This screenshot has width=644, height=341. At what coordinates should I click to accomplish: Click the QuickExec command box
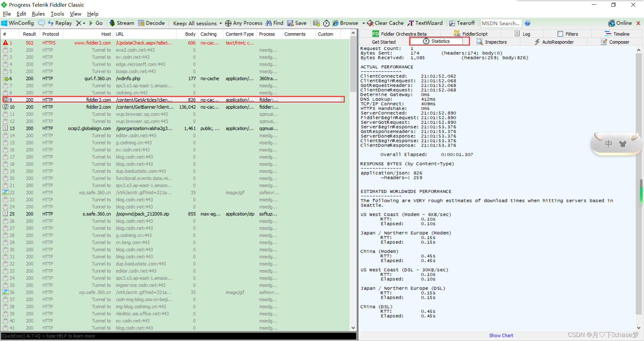(x=178, y=336)
